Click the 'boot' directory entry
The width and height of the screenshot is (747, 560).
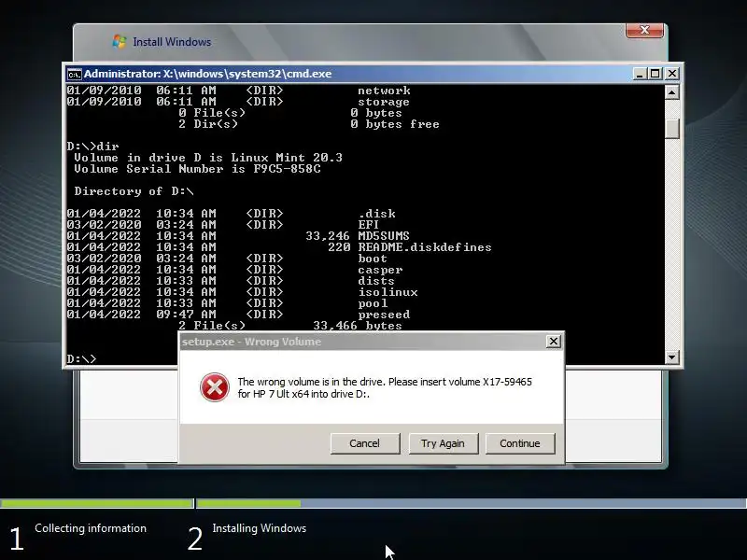(373, 259)
